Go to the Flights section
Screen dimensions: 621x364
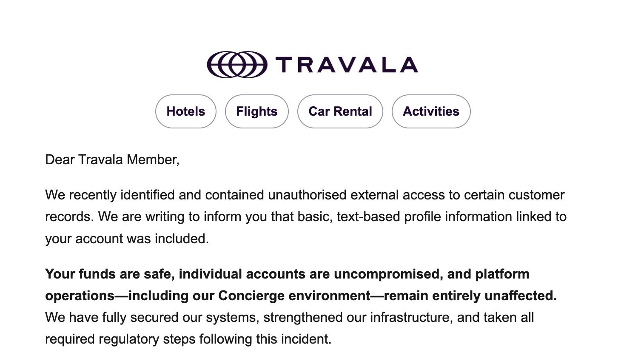(x=257, y=111)
